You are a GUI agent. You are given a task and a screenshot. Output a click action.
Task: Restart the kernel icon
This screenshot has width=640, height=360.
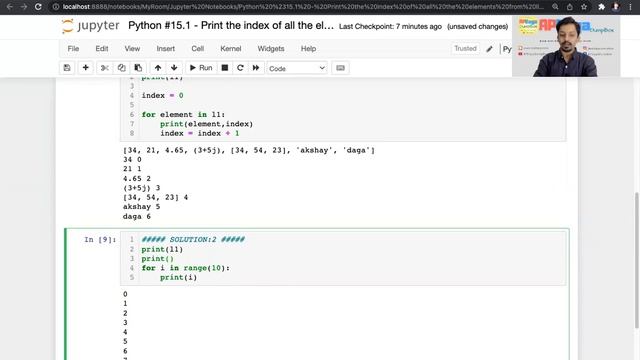point(240,68)
